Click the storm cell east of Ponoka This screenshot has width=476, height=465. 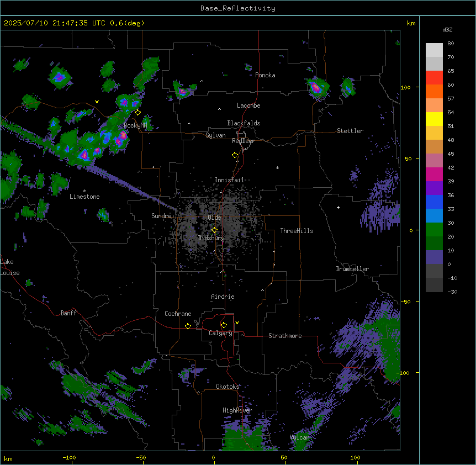(316, 88)
